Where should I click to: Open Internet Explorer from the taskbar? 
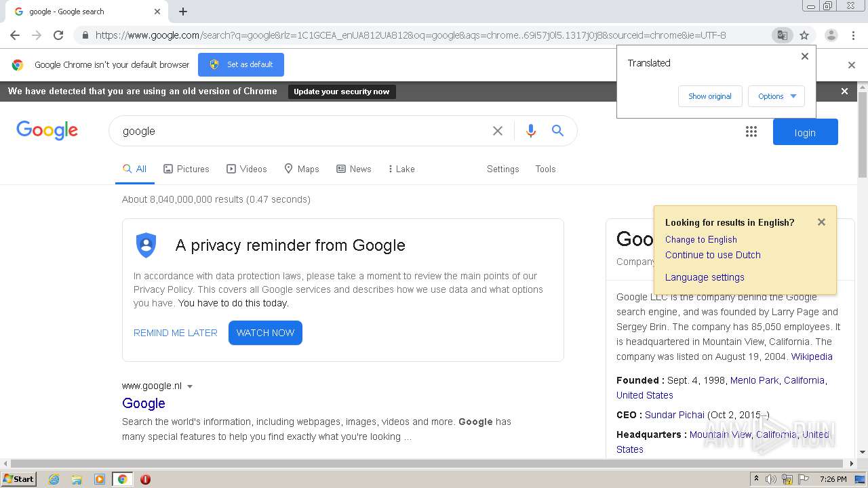pos(54,479)
